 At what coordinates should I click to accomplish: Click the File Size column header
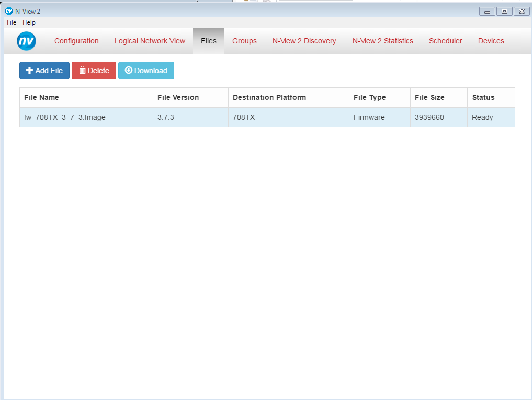point(439,97)
